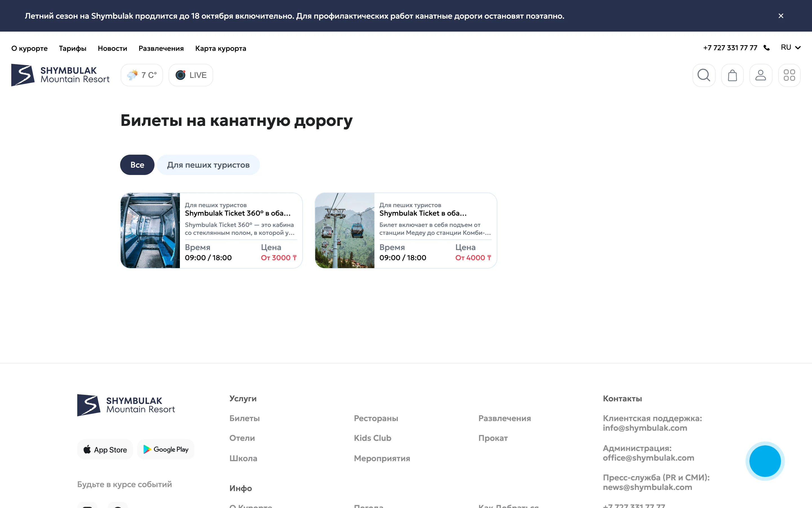This screenshot has height=508, width=812.
Task: Open the Развлечения footer link
Action: tap(505, 418)
